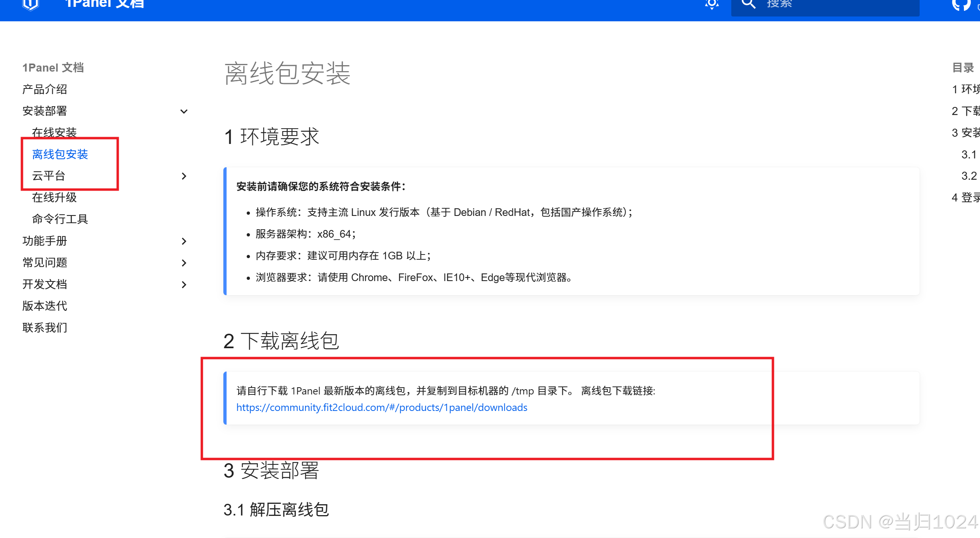Open 联系我们 sidebar page
The width and height of the screenshot is (980, 538).
click(45, 328)
